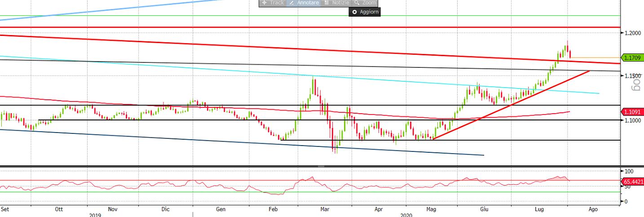
Task: Click the 1.2000 price axis label
Action: [x=633, y=33]
